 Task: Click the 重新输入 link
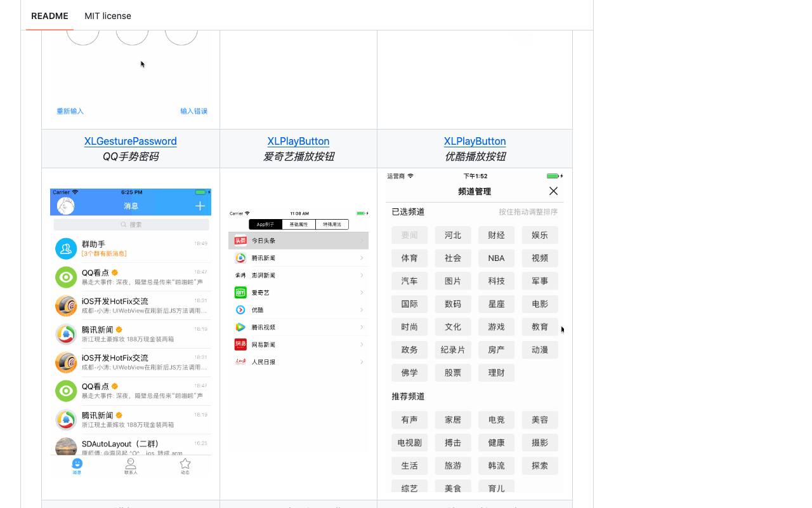tap(70, 111)
